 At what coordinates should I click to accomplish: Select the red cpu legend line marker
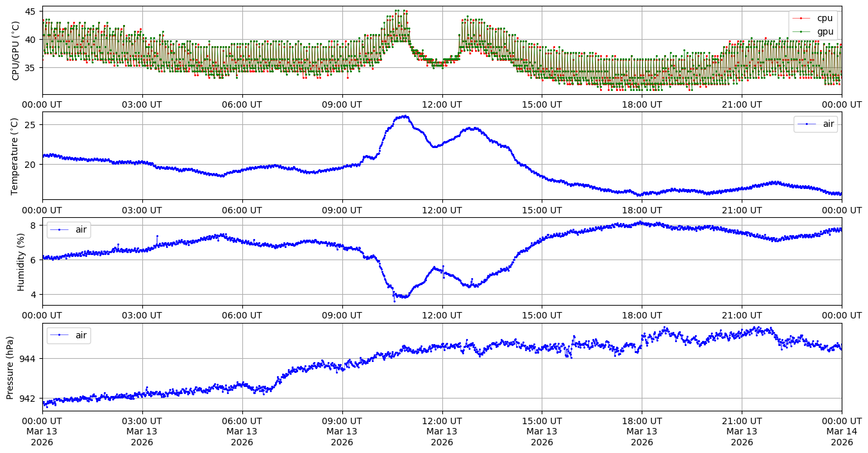[x=803, y=18]
